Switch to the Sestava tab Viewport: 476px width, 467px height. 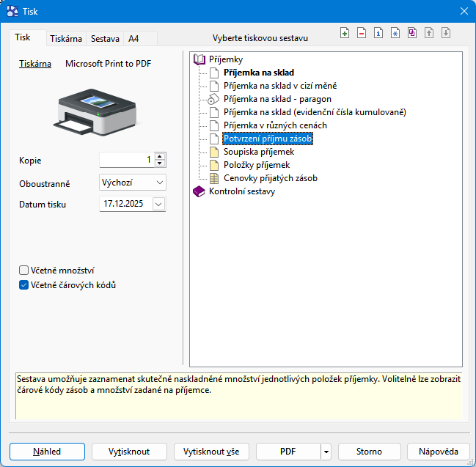click(x=105, y=38)
